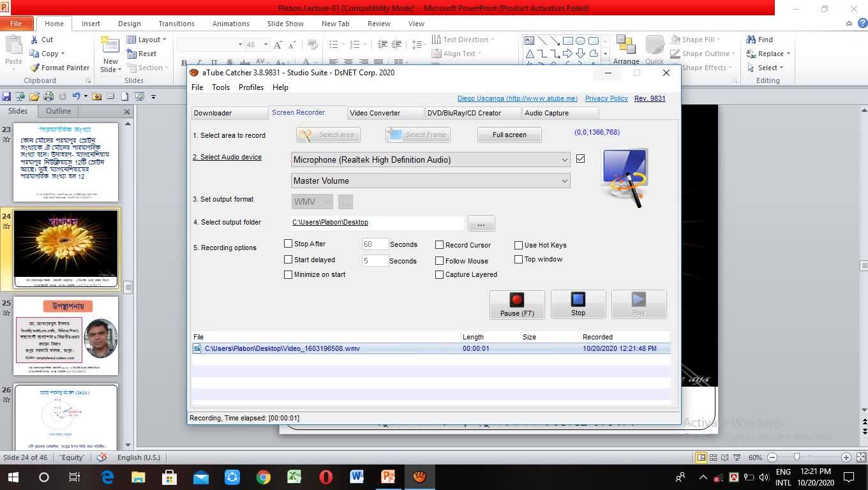
Task: Select the Isosceles Triangle shape in gallery
Action: (529, 54)
